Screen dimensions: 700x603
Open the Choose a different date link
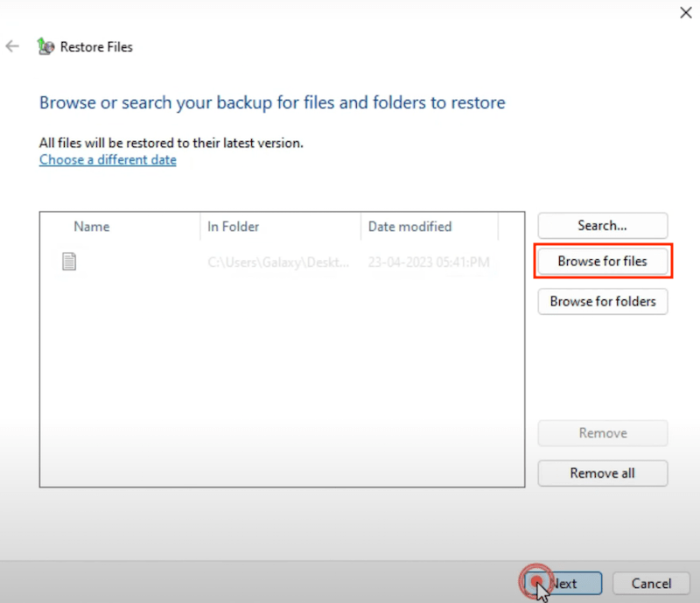(x=107, y=159)
